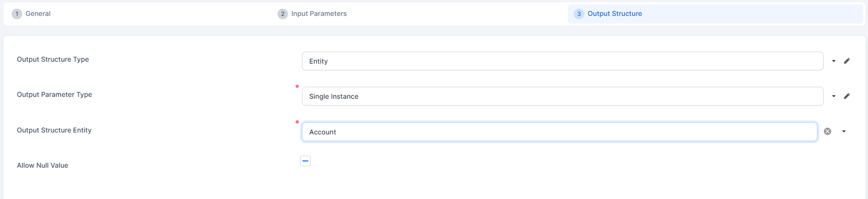868x199 pixels.
Task: Click the pencil icon for Output Parameter Type
Action: coord(847,96)
